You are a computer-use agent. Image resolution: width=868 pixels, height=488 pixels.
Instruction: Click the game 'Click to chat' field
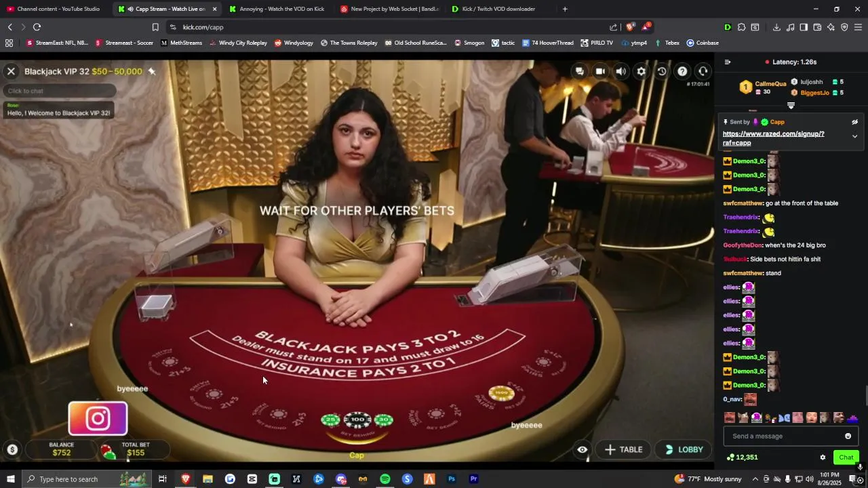point(60,91)
